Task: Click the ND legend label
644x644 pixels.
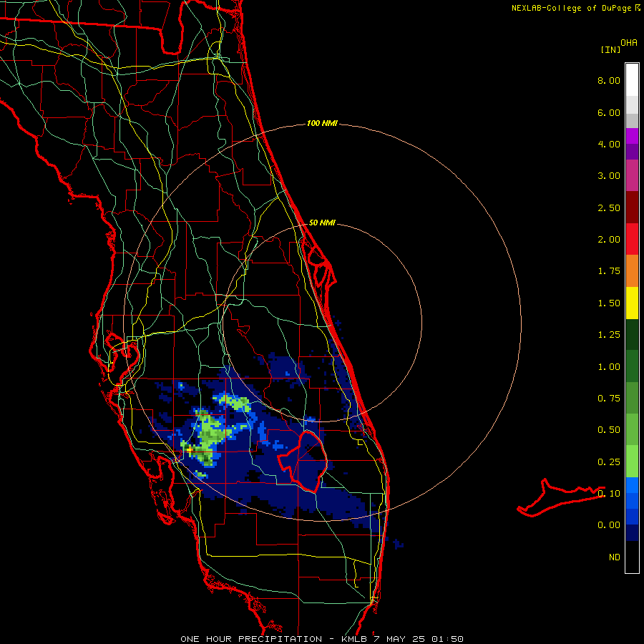Action: pos(615,557)
